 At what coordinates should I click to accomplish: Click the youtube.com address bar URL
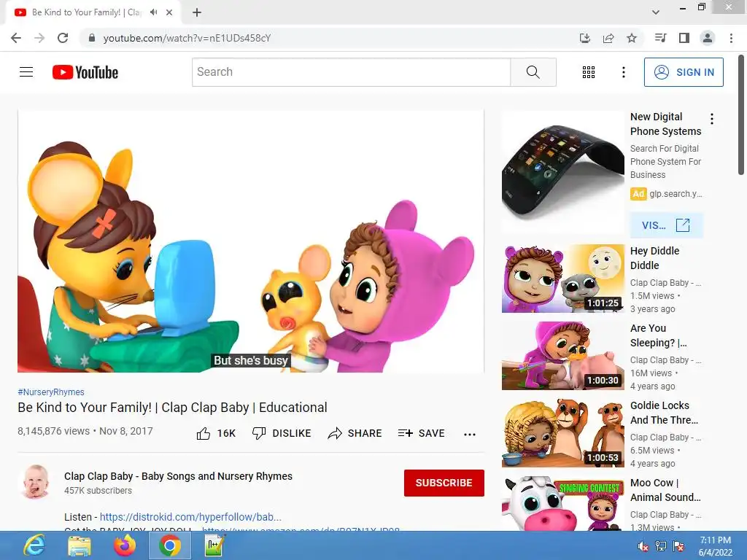pos(187,38)
